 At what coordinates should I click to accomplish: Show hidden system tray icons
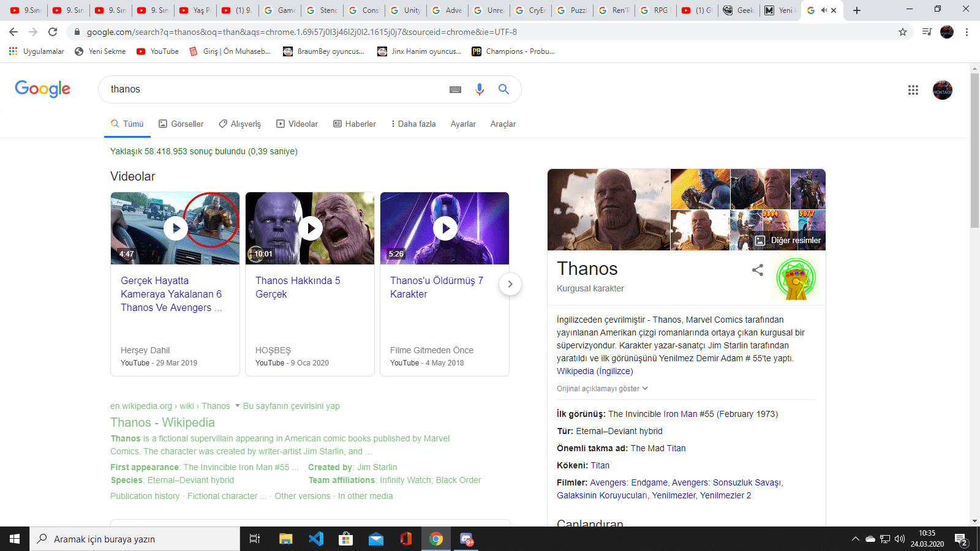click(855, 539)
